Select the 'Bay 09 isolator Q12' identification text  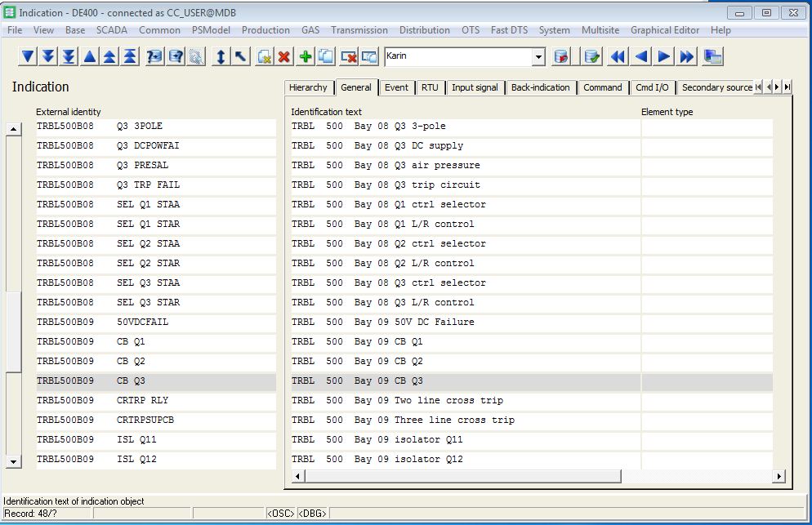pos(465,459)
